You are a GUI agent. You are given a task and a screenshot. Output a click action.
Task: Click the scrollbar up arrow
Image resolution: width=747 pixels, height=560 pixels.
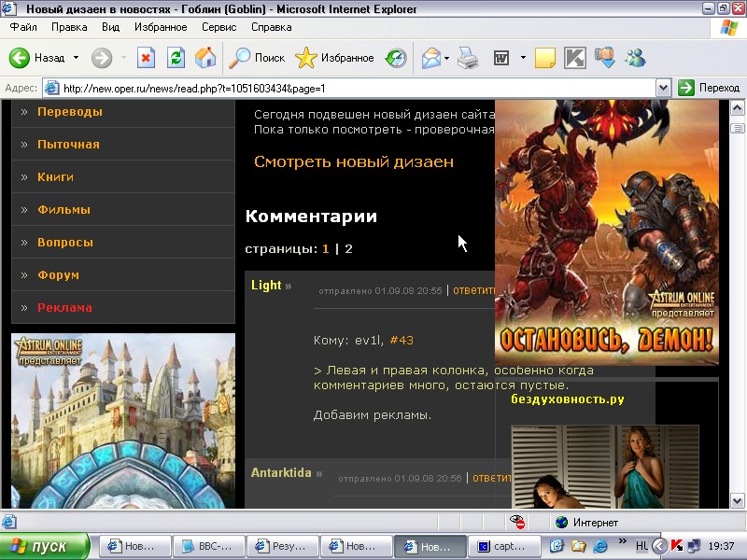pos(737,108)
